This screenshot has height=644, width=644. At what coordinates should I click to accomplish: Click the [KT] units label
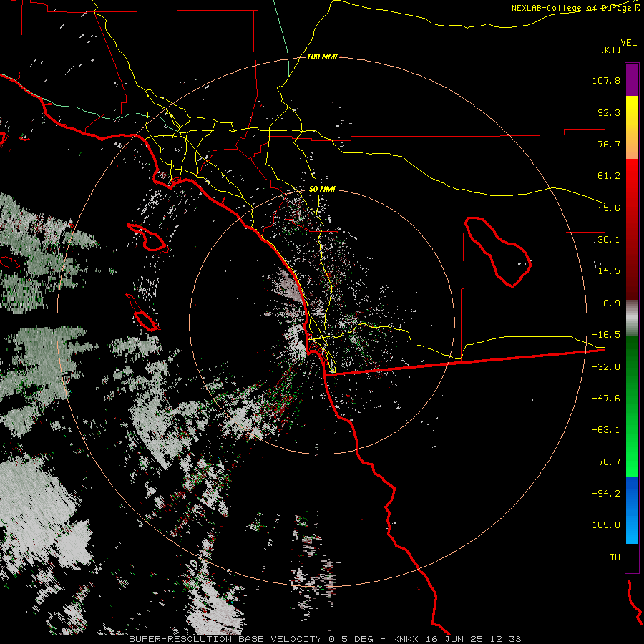click(x=610, y=49)
